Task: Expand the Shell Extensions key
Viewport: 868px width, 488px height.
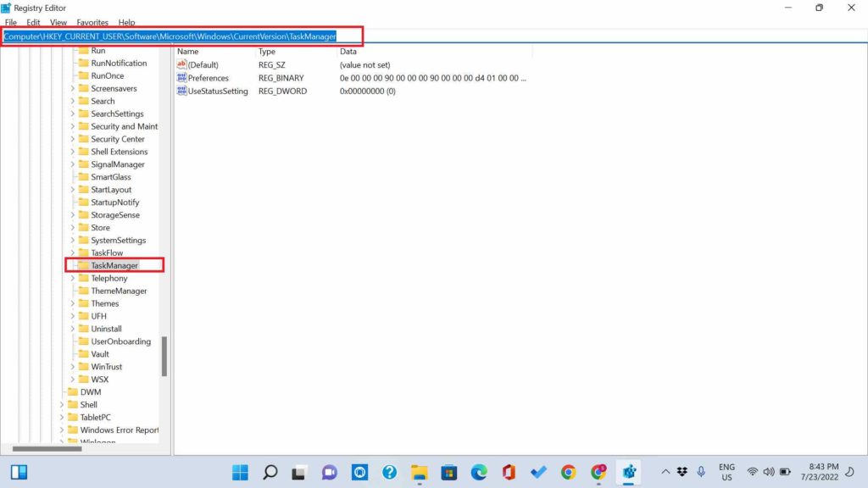Action: (73, 152)
